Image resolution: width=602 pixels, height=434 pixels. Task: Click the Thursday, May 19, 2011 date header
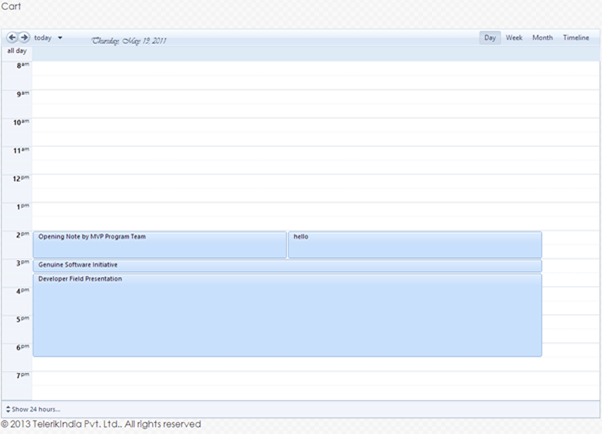click(x=129, y=41)
